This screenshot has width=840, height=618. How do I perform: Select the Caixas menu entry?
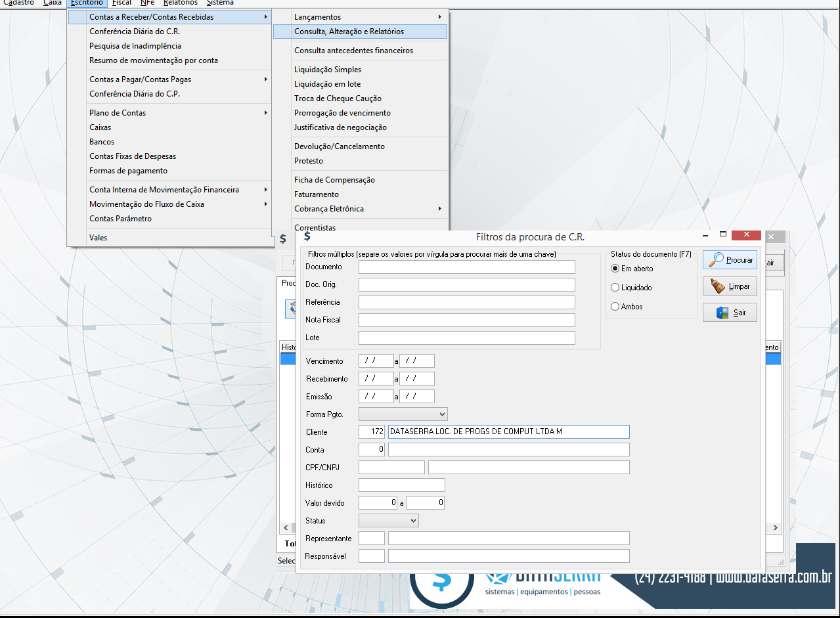pos(170,127)
